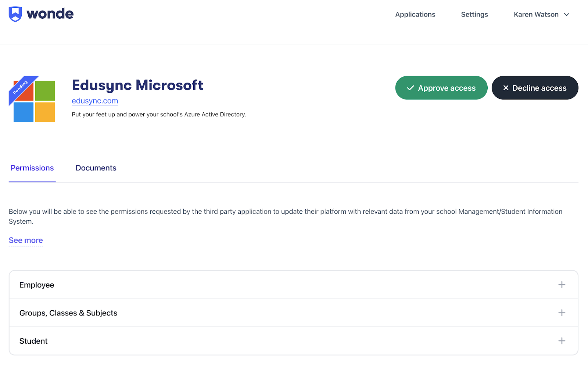Image resolution: width=588 pixels, height=372 pixels.
Task: Open the Applications menu item
Action: pyautogui.click(x=415, y=15)
